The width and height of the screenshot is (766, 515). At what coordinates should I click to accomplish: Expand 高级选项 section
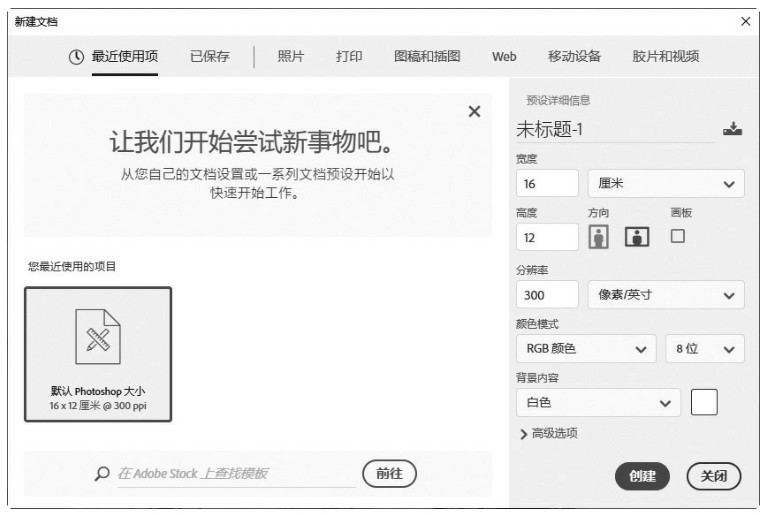click(548, 434)
